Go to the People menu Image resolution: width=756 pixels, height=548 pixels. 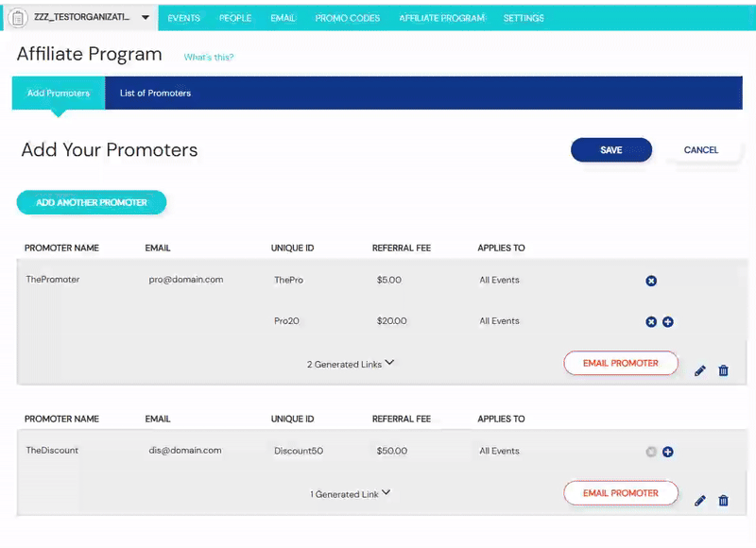[235, 18]
